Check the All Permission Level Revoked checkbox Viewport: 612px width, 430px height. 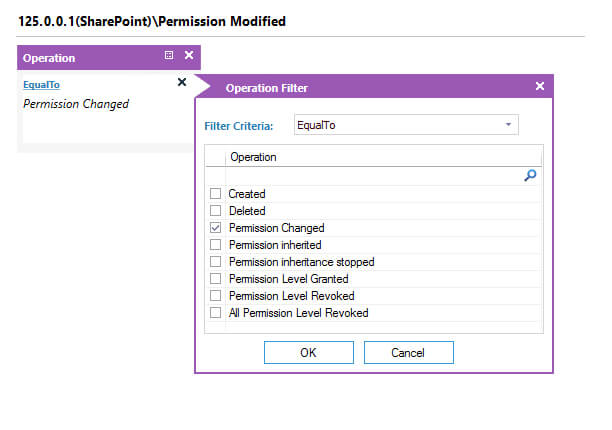pos(215,313)
